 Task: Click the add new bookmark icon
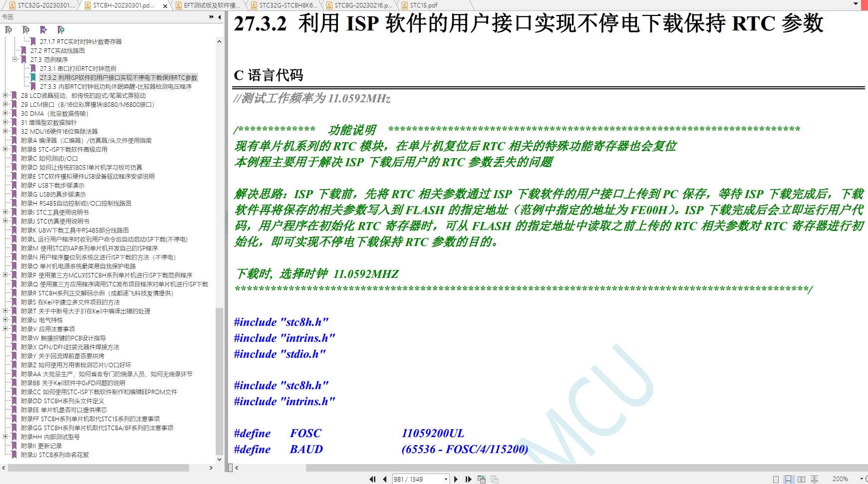coord(26,30)
